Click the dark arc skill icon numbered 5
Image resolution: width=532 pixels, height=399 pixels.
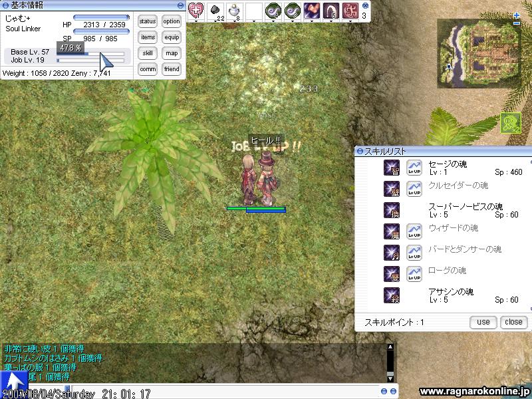pyautogui.click(x=331, y=11)
